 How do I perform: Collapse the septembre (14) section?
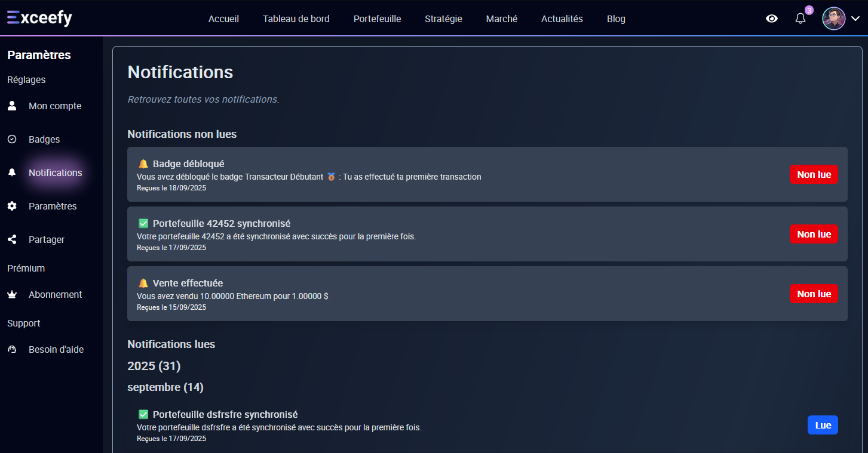click(165, 387)
